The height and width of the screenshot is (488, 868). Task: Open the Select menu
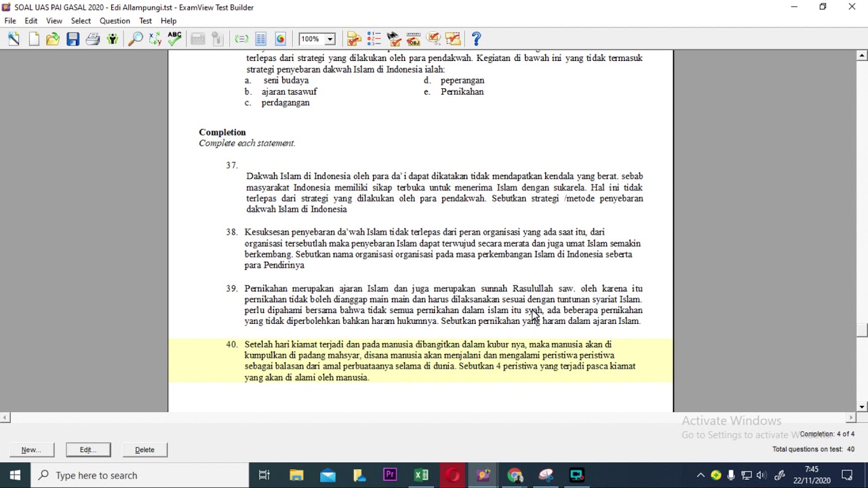[x=81, y=21]
